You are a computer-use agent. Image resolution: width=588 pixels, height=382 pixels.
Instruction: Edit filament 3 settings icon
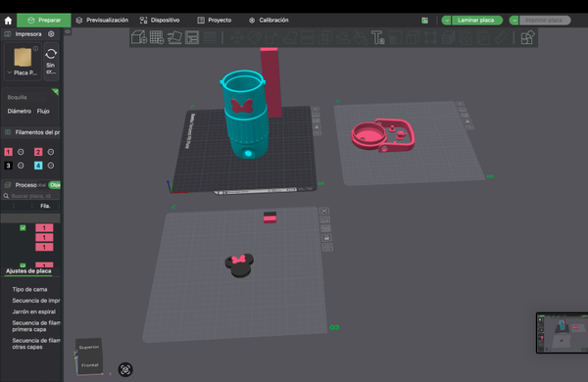point(21,166)
